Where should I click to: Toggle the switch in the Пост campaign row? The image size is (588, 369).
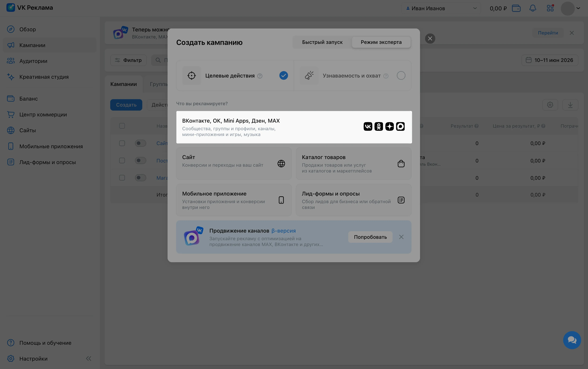click(x=141, y=161)
